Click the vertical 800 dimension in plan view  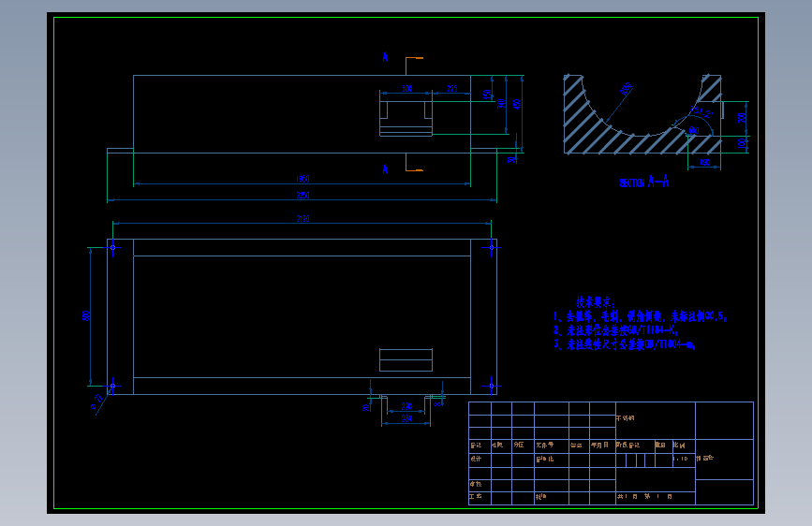(86, 315)
